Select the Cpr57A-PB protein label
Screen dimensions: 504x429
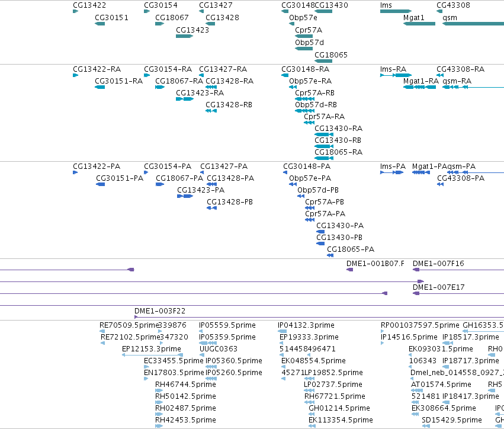325,202
